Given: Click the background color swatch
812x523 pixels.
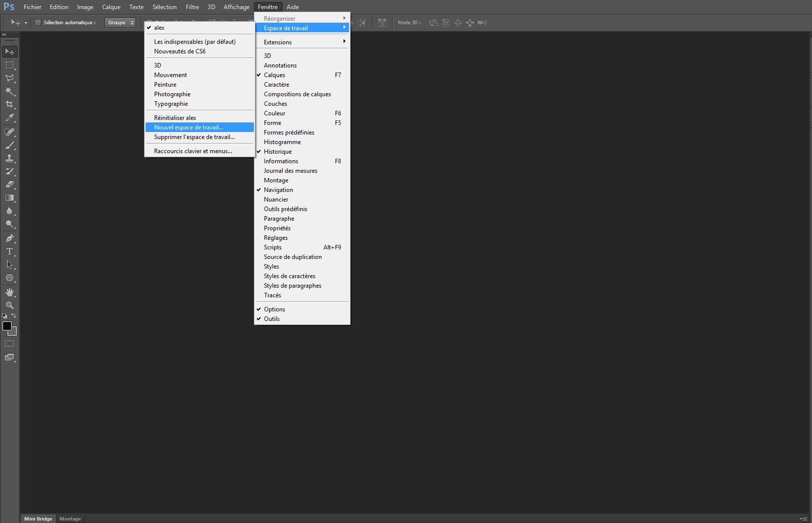Looking at the screenshot, I should click(14, 333).
